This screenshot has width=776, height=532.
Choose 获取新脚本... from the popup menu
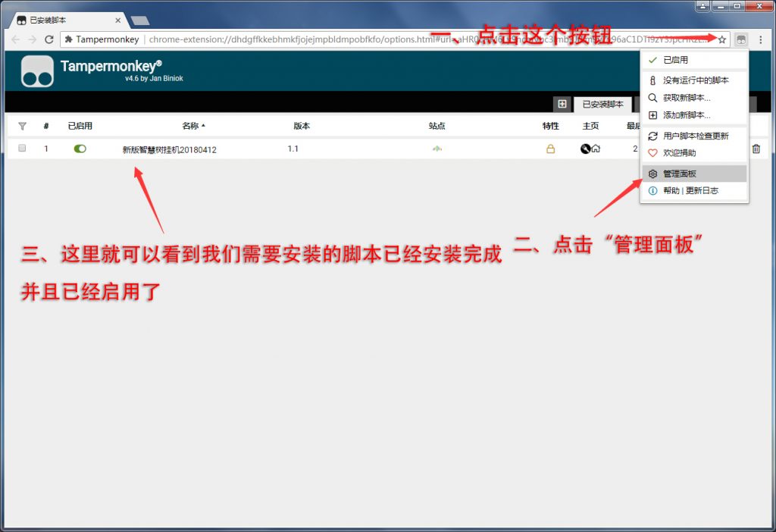694,98
